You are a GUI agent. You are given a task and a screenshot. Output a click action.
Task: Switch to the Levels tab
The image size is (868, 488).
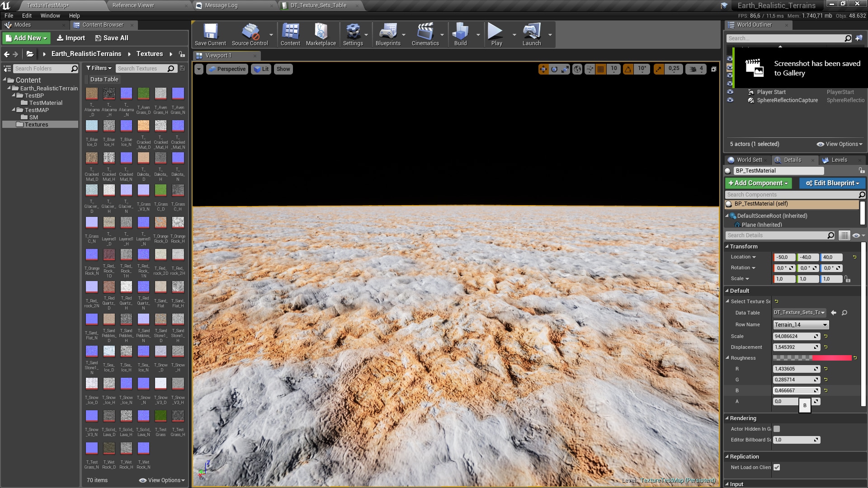[839, 160]
